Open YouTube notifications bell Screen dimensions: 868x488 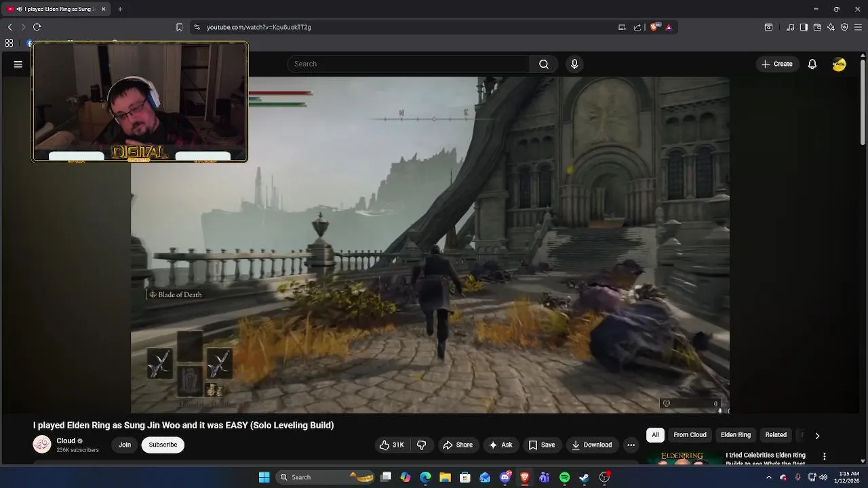[812, 64]
